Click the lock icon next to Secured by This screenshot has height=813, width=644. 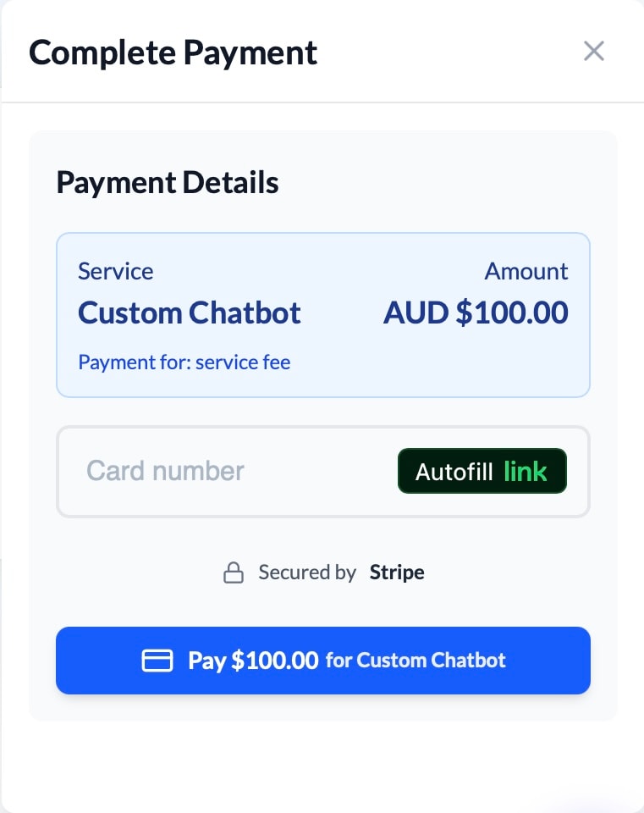(234, 572)
